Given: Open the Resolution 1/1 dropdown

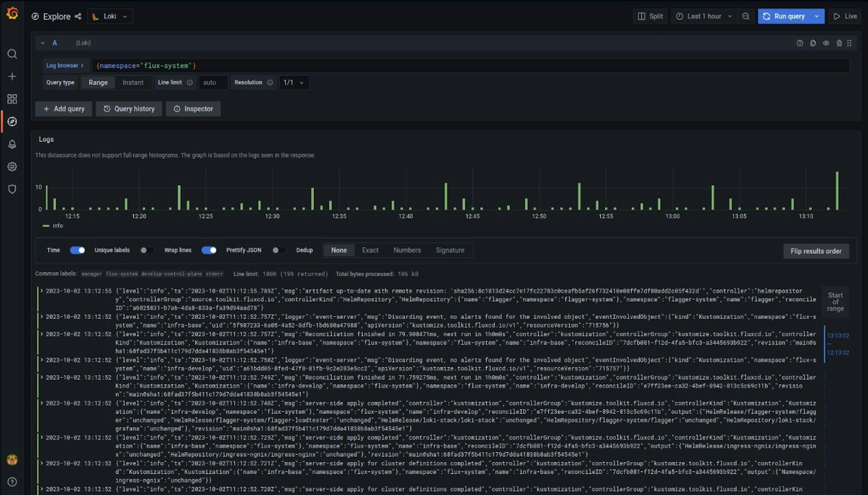Looking at the screenshot, I should click(x=293, y=82).
